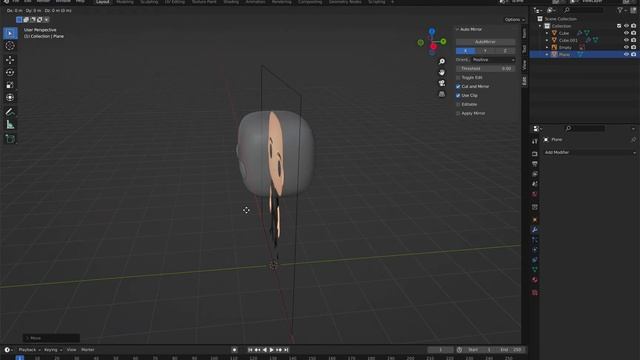
Task: Select the Annotate tool
Action: click(x=10, y=112)
